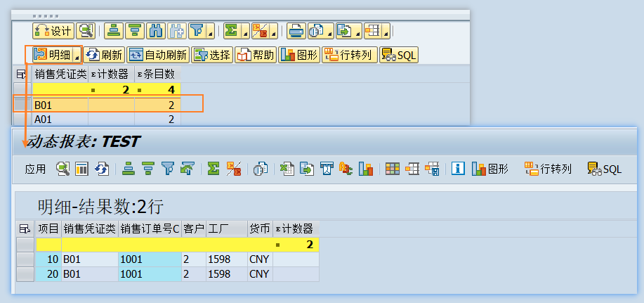Export to spreadsheet with the Excel icon

coord(287,169)
